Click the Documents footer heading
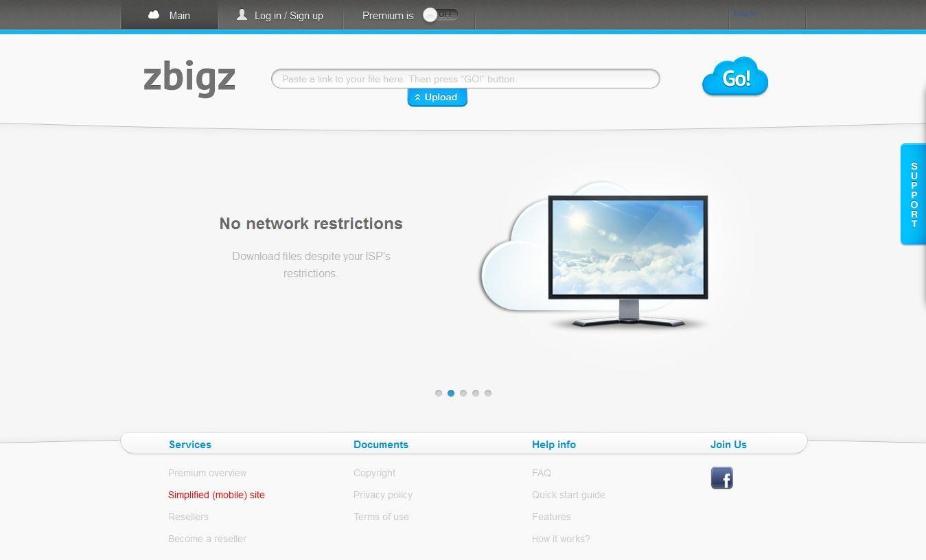The width and height of the screenshot is (926, 560). (x=381, y=445)
